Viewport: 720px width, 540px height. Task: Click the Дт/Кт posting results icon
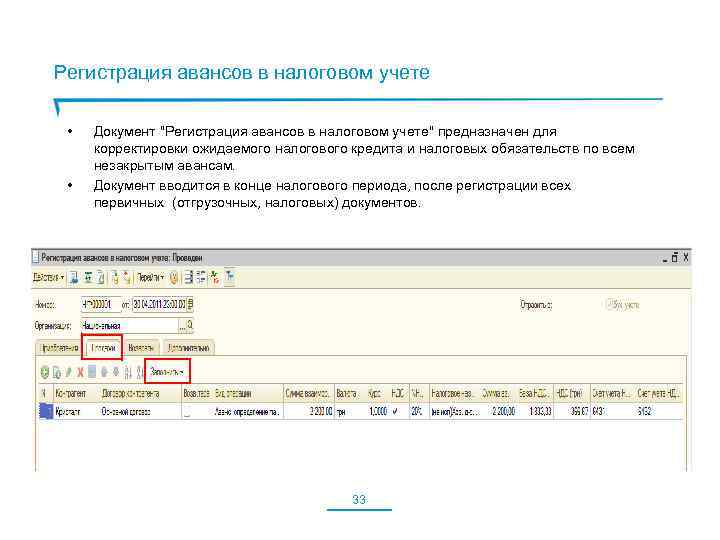coord(214,277)
